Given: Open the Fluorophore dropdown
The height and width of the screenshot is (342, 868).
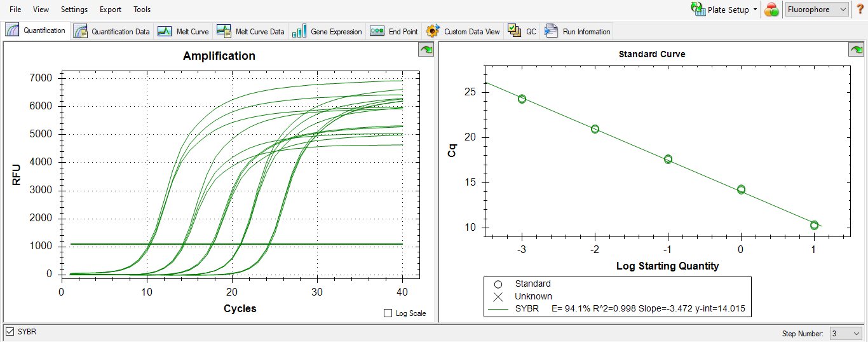Looking at the screenshot, I should click(x=817, y=10).
